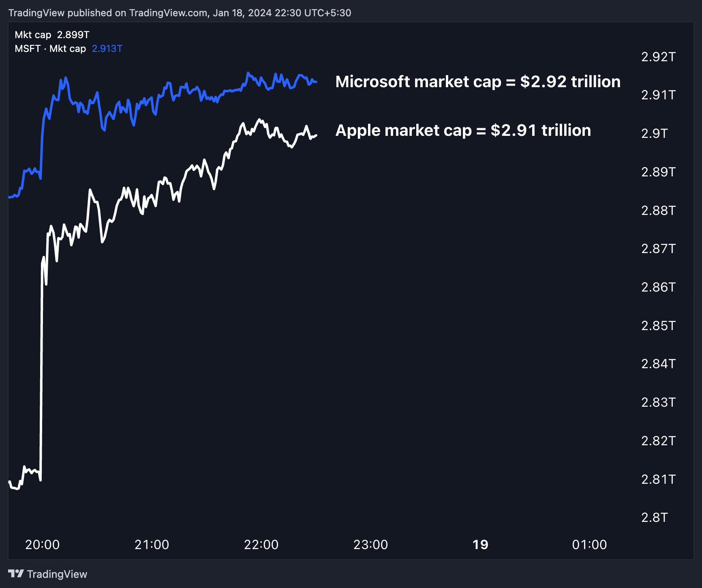The image size is (702, 588).
Task: Click the blue 2.913T legend value
Action: click(107, 49)
